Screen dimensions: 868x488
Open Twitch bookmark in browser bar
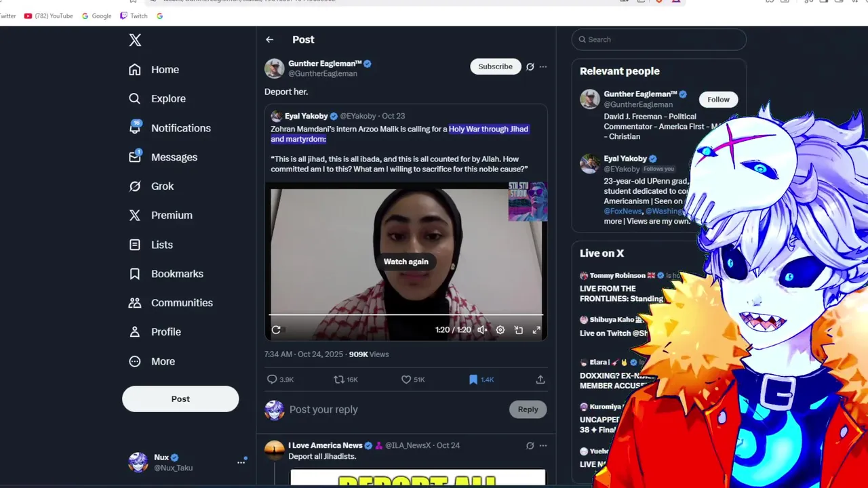134,16
